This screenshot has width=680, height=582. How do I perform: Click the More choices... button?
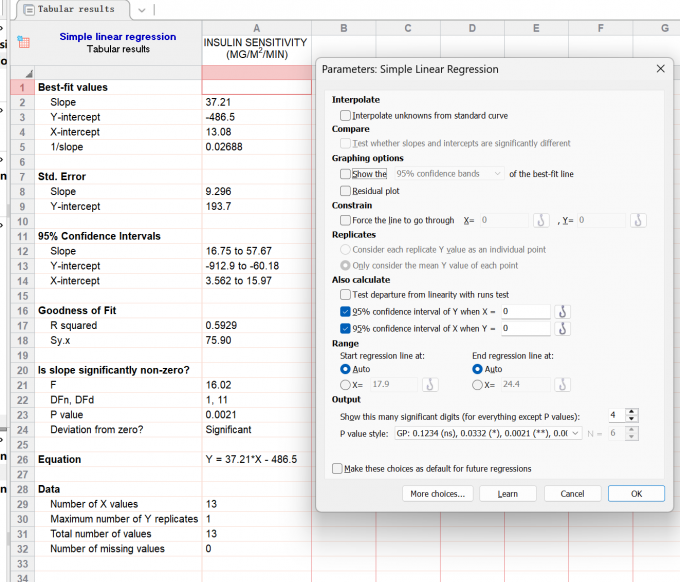pos(438,494)
